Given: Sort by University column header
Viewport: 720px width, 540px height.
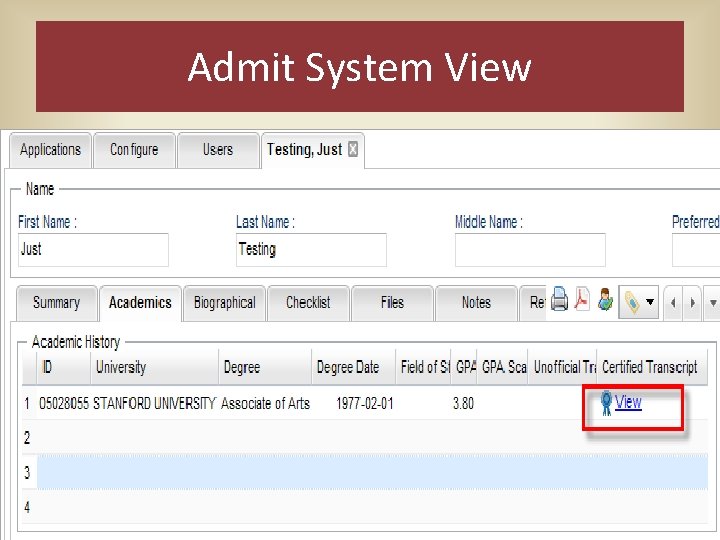Looking at the screenshot, I should tap(155, 367).
